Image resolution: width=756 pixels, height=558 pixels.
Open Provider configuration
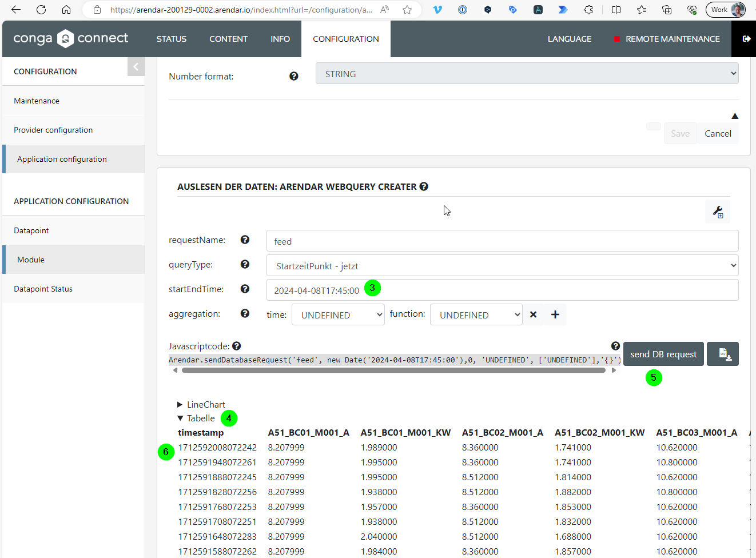pyautogui.click(x=73, y=130)
